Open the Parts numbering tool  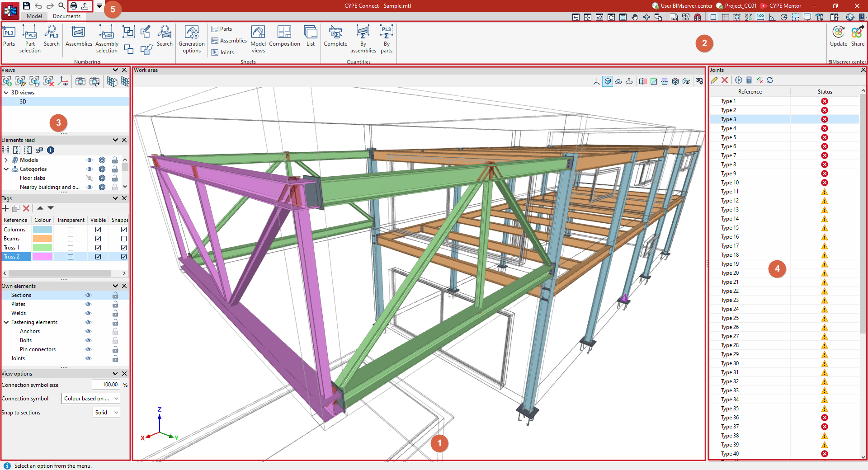[x=9, y=36]
